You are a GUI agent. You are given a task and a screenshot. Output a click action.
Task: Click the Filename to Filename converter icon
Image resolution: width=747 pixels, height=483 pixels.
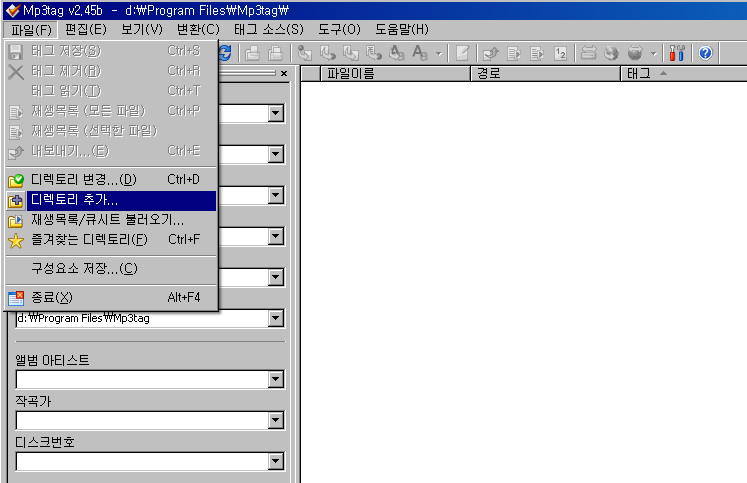click(351, 53)
